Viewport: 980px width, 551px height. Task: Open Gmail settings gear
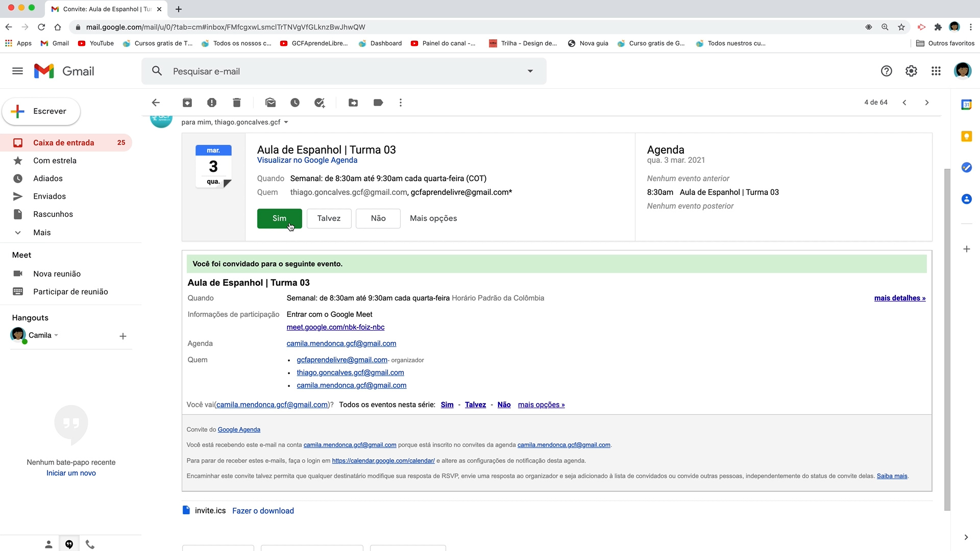pos(911,71)
